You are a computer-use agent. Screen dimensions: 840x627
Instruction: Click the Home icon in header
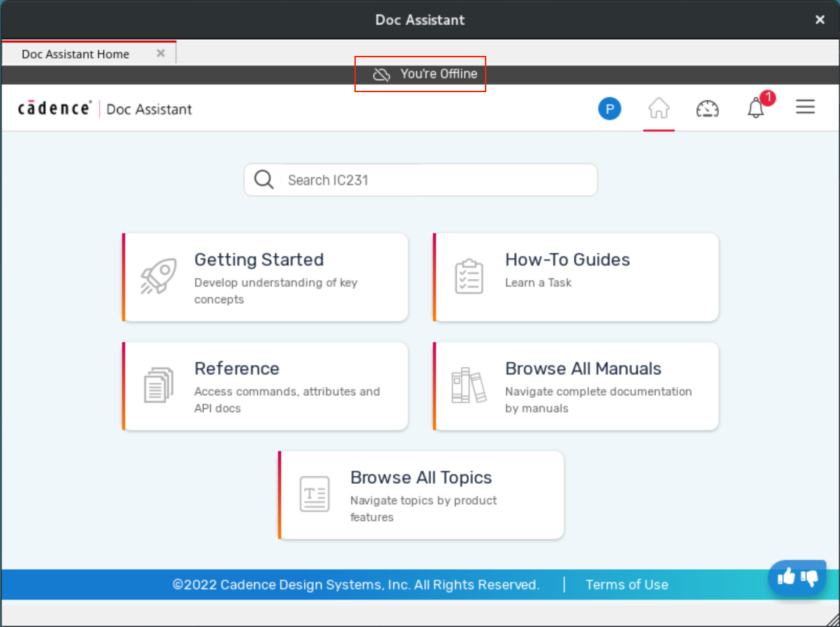[659, 109]
